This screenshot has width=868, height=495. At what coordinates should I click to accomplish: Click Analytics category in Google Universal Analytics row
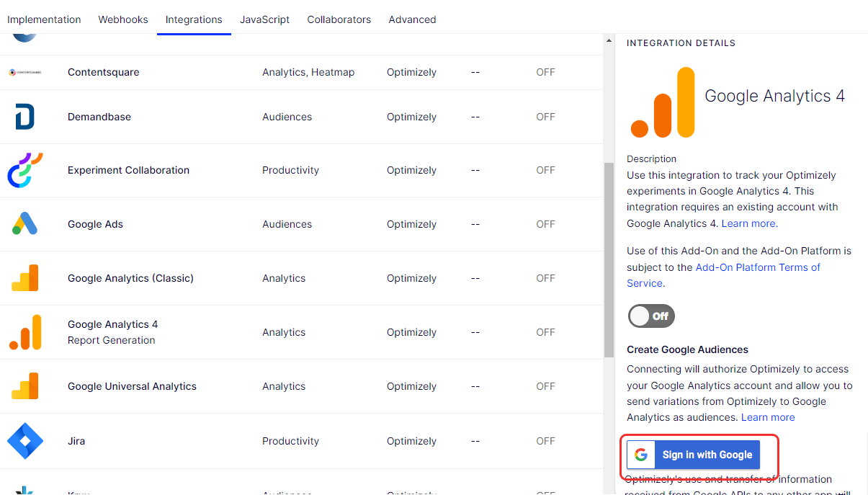[284, 386]
